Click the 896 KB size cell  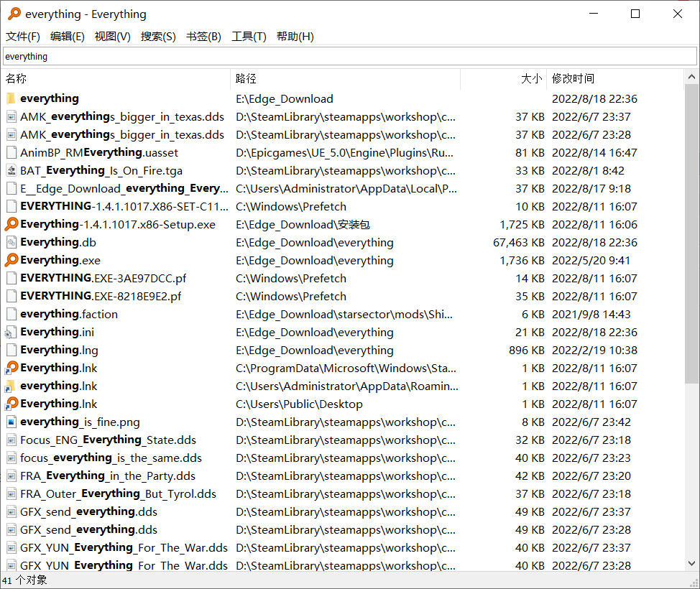(x=526, y=351)
